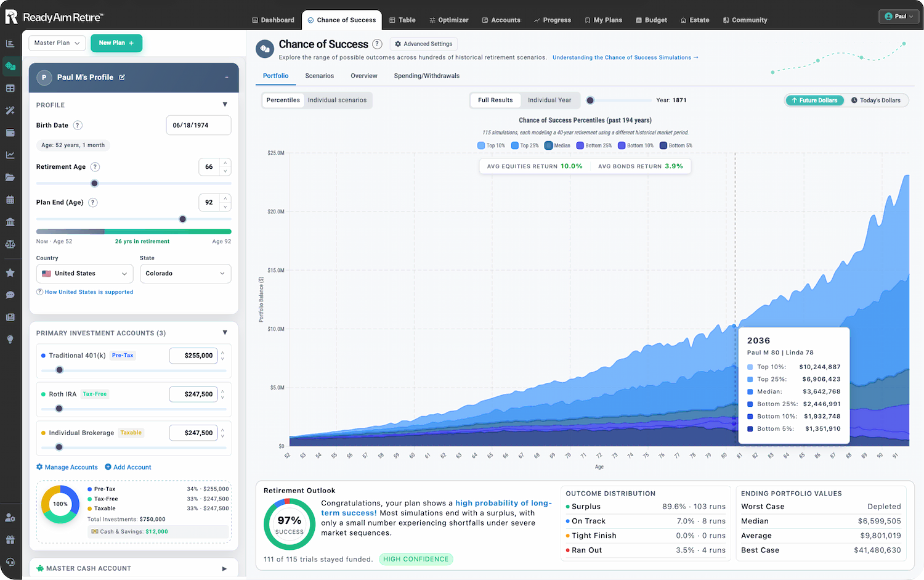924x580 pixels.
Task: Open the wallet icon in the left sidebar
Action: (x=10, y=133)
